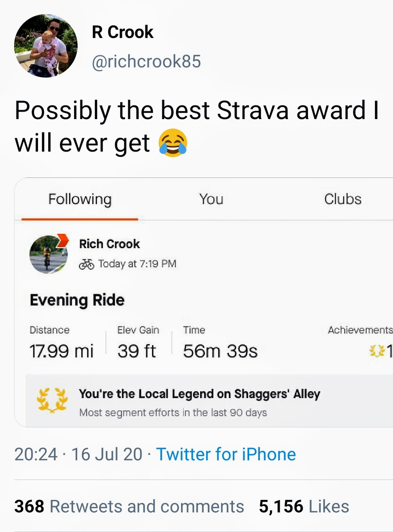Switch to the Clubs tab
Screen dimensions: 393x532
click(x=343, y=199)
